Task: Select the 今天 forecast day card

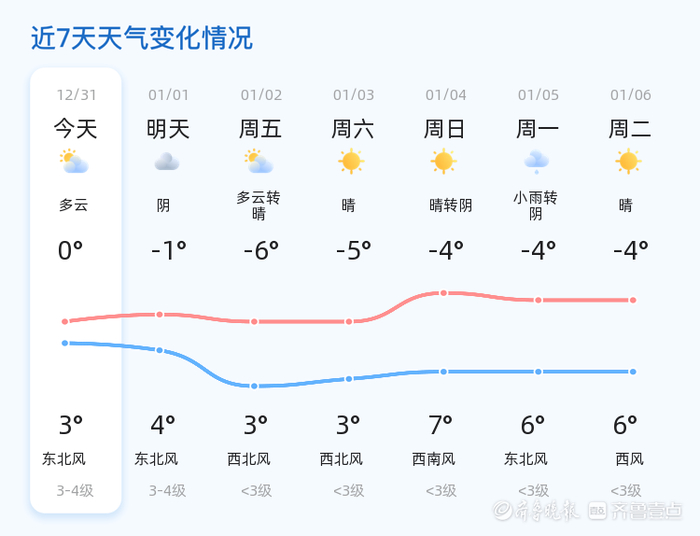Action: [76, 290]
